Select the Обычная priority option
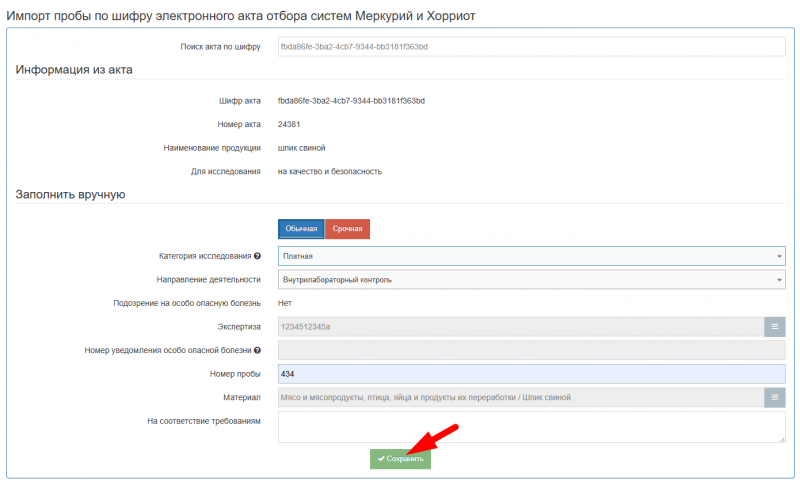This screenshot has width=800, height=483. [x=301, y=229]
